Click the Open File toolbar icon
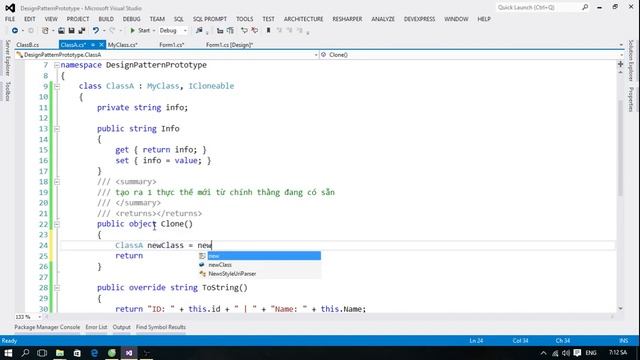The height and width of the screenshot is (360, 640). point(61,31)
